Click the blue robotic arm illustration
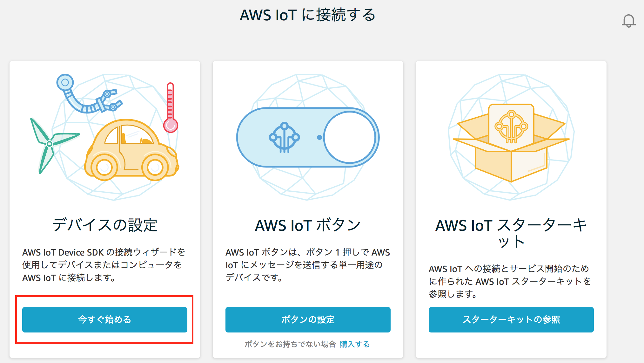 click(x=89, y=94)
